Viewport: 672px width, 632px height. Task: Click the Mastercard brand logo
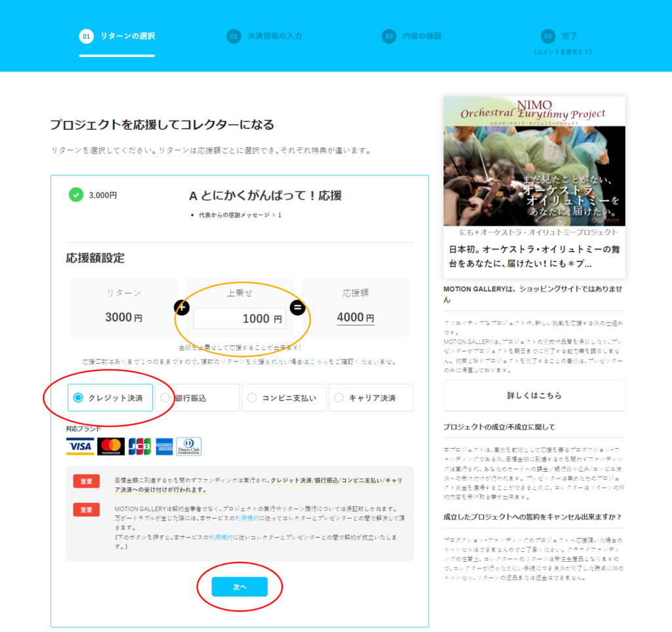111,446
